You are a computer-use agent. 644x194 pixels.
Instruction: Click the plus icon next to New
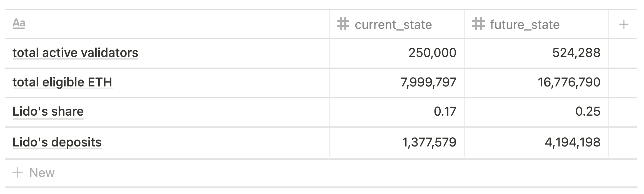[x=18, y=173]
